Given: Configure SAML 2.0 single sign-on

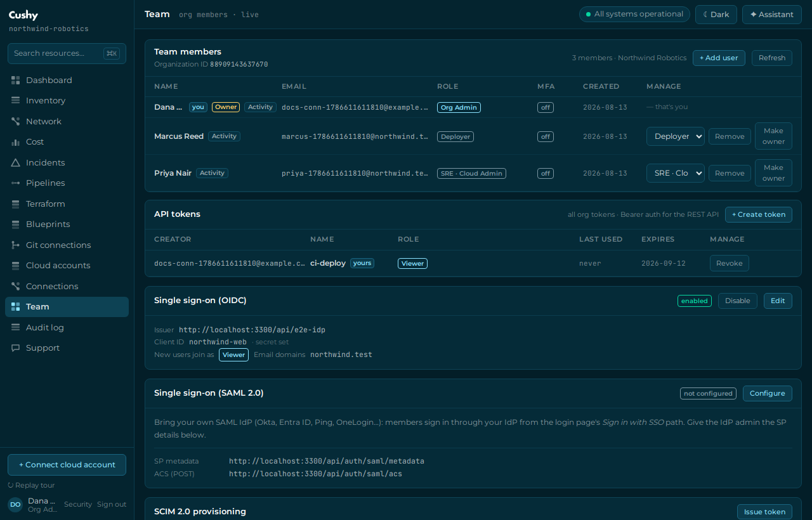Looking at the screenshot, I should [768, 393].
